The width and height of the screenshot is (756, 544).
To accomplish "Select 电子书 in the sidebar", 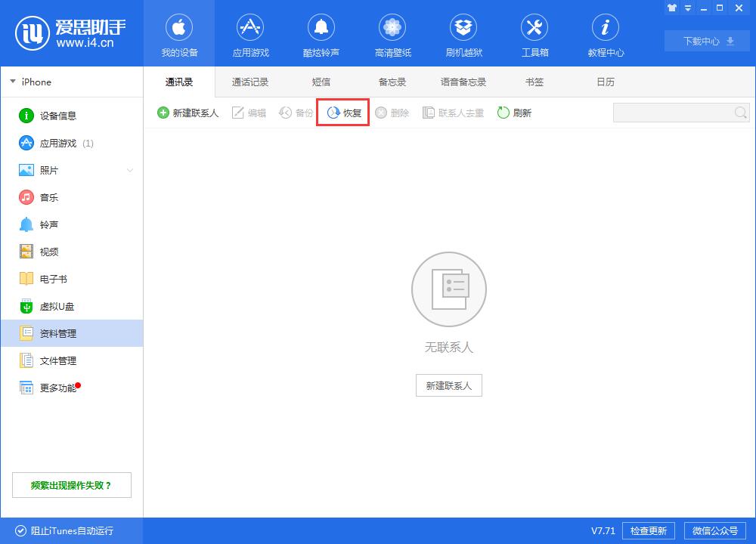I will [72, 279].
